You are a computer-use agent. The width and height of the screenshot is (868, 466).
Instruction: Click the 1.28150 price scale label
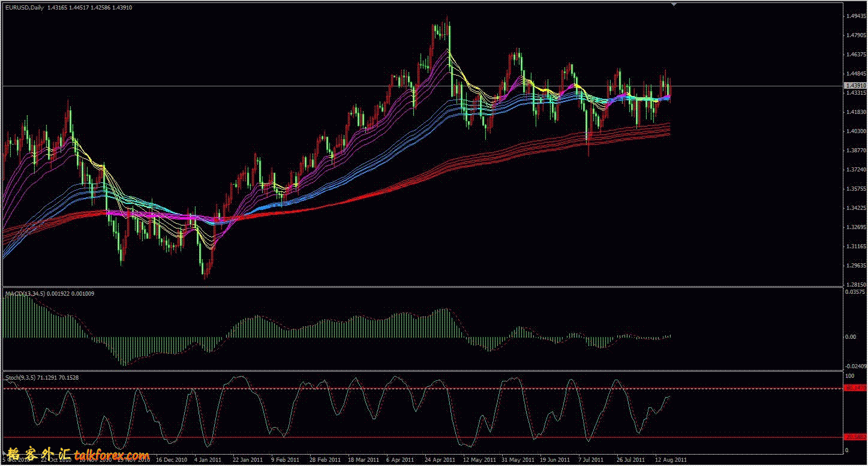click(855, 285)
